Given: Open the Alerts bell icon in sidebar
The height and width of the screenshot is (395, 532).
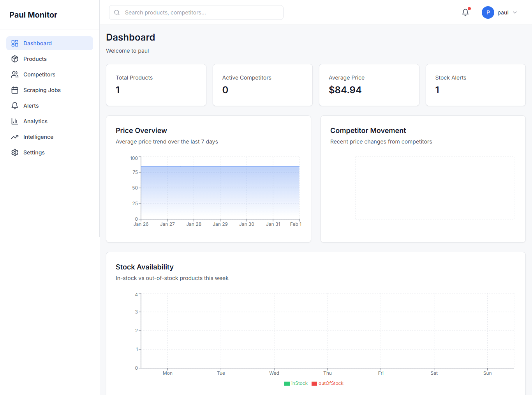Looking at the screenshot, I should (x=15, y=105).
